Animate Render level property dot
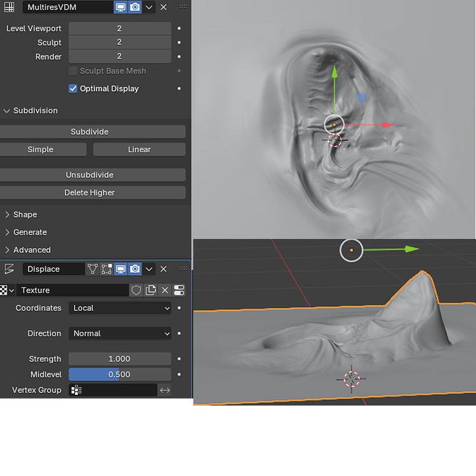 pyautogui.click(x=179, y=56)
